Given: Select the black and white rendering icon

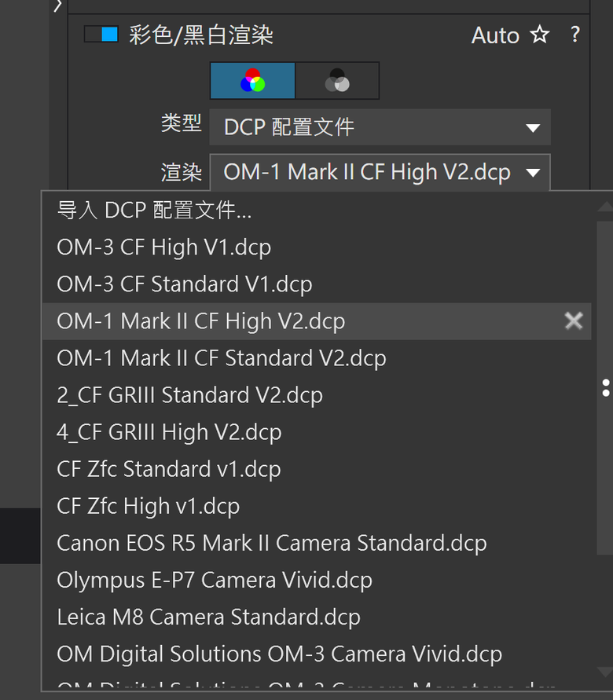Looking at the screenshot, I should click(x=337, y=80).
